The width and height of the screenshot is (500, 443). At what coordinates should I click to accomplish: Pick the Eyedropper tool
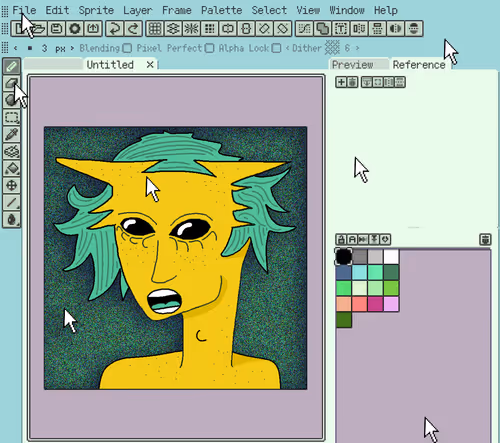coord(12,134)
